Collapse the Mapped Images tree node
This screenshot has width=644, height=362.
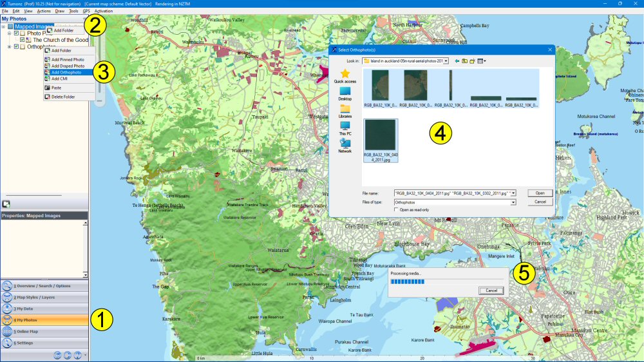point(3,26)
